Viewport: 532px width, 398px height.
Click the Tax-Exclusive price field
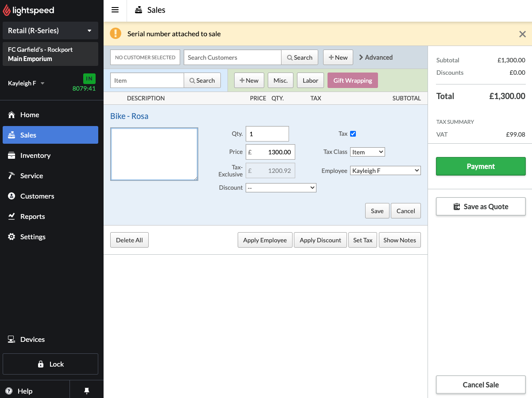[x=270, y=170]
